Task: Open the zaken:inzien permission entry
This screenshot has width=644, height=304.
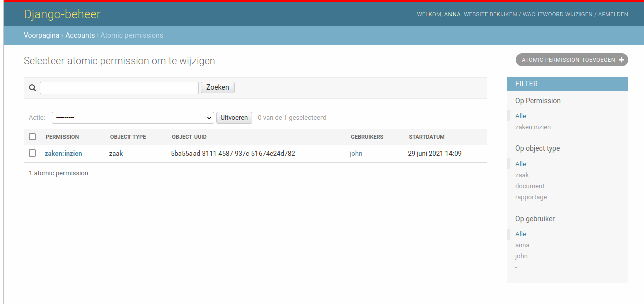Action: (x=63, y=154)
